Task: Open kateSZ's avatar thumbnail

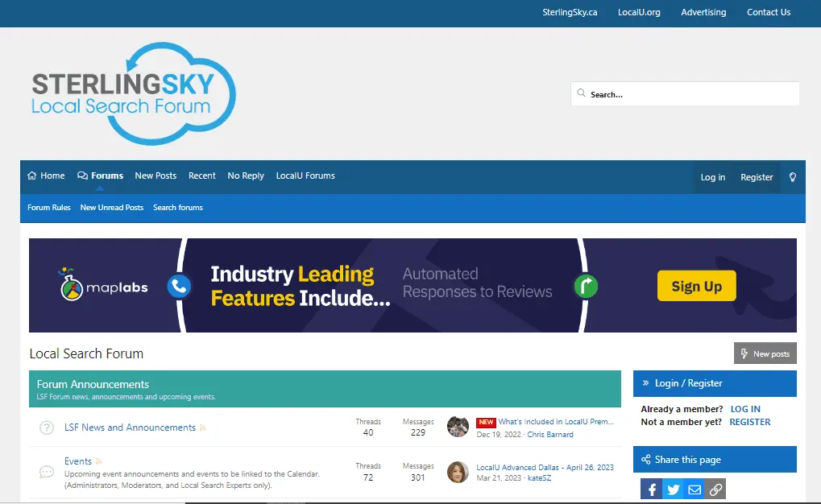Action: click(x=458, y=472)
